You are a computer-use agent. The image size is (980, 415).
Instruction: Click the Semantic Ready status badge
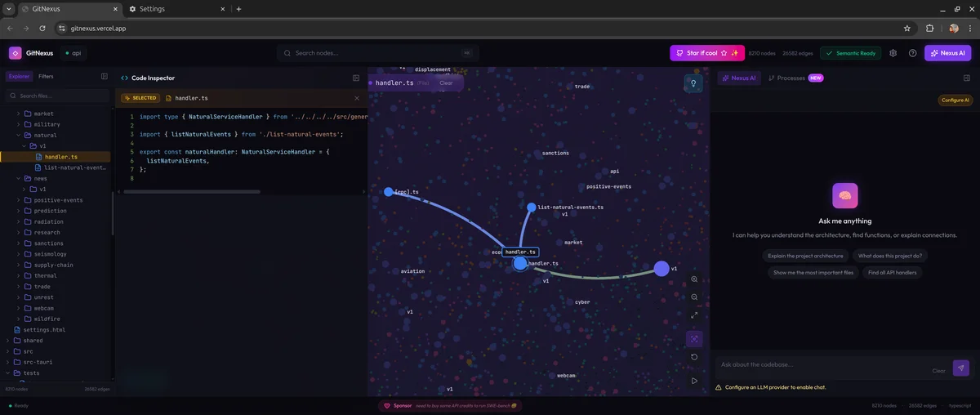pyautogui.click(x=851, y=53)
